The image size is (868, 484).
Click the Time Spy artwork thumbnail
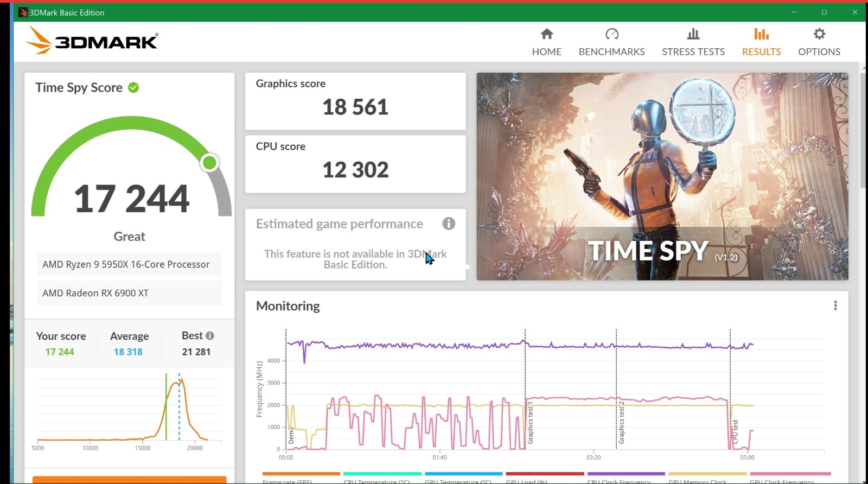[x=662, y=176]
